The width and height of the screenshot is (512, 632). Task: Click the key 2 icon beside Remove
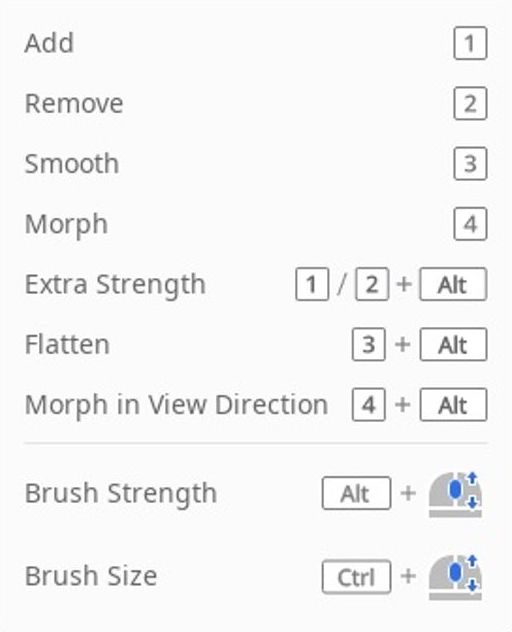470,104
